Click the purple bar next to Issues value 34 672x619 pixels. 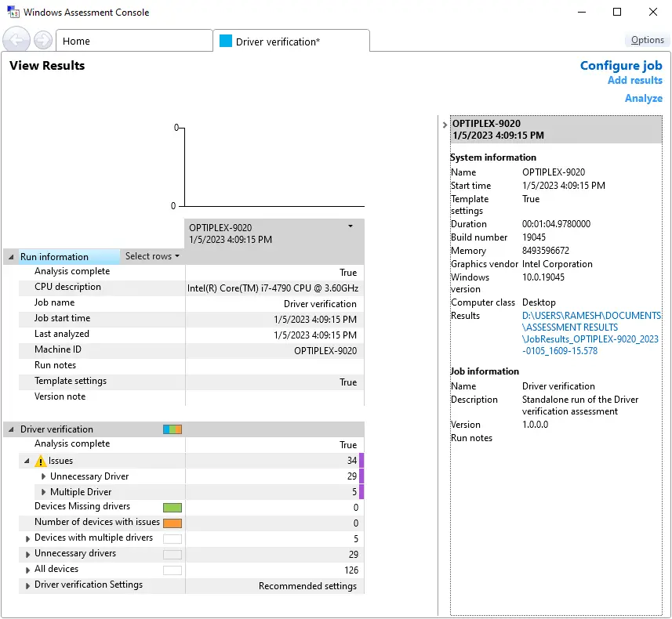tap(361, 461)
